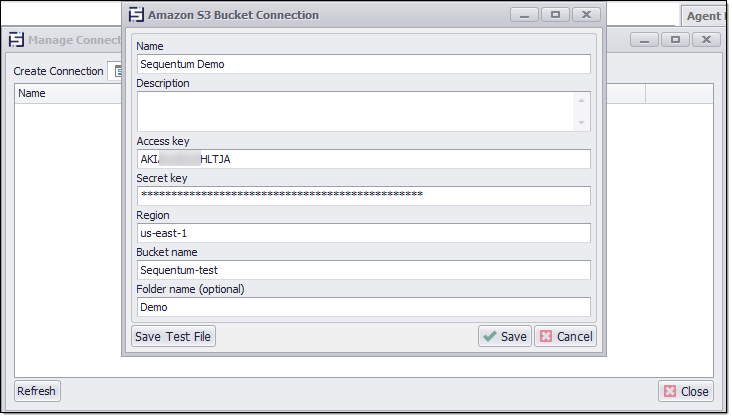Refresh the connections list
732x418 pixels.
(37, 391)
